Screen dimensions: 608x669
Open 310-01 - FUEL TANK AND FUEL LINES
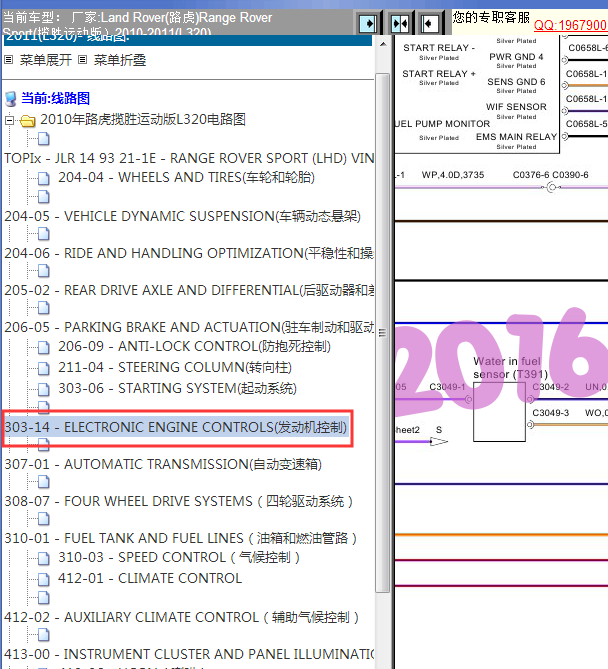tap(180, 538)
